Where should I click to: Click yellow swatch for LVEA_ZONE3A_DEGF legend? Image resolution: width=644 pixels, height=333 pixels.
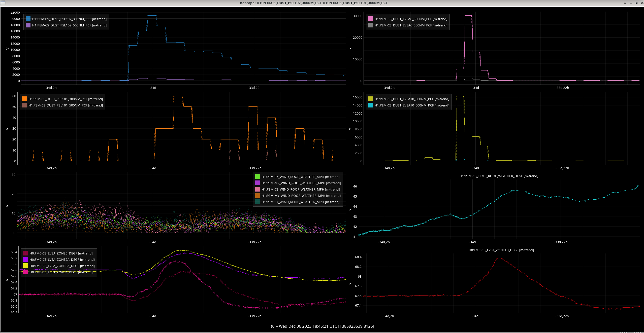tap(25, 266)
